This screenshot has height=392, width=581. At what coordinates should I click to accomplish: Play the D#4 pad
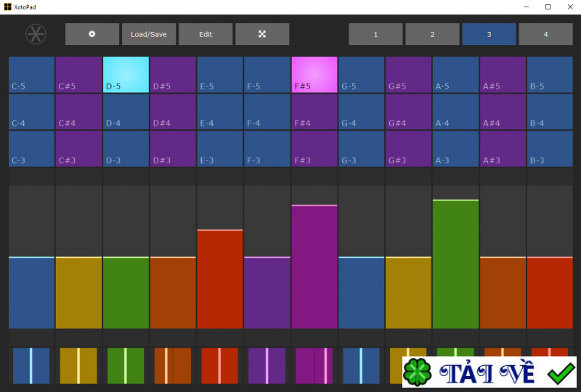coord(173,112)
